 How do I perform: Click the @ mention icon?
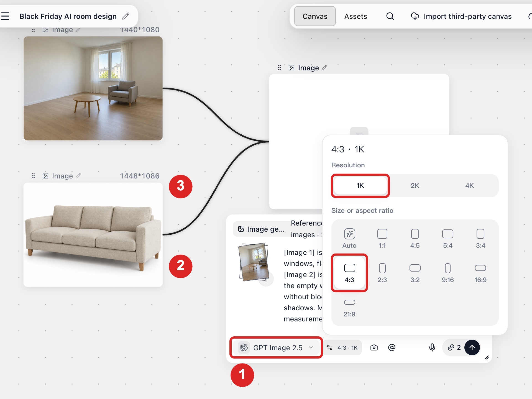coord(392,347)
